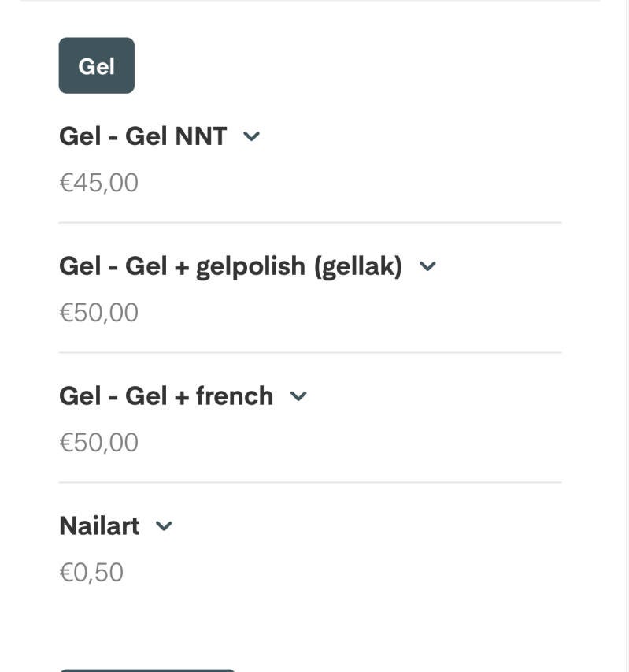Expand chevron next to Gel + gelpolish (gellak)

point(427,266)
